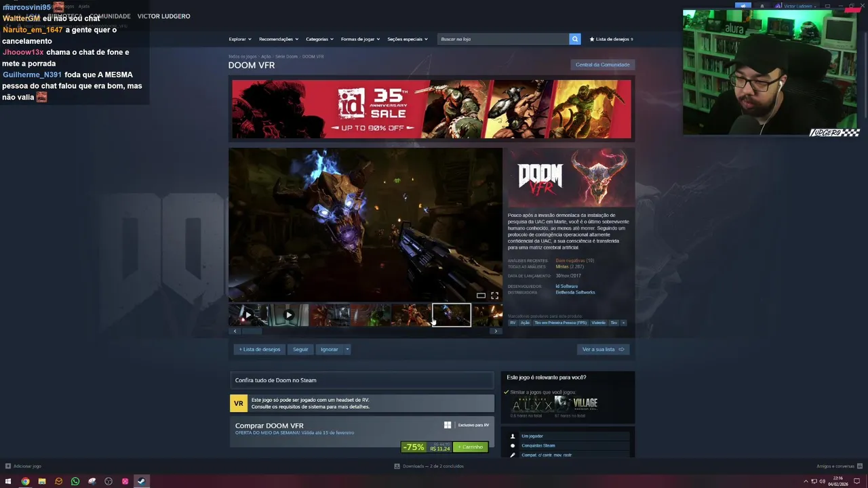Open Downloads status at bottom bar
The width and height of the screenshot is (868, 488).
(x=429, y=466)
